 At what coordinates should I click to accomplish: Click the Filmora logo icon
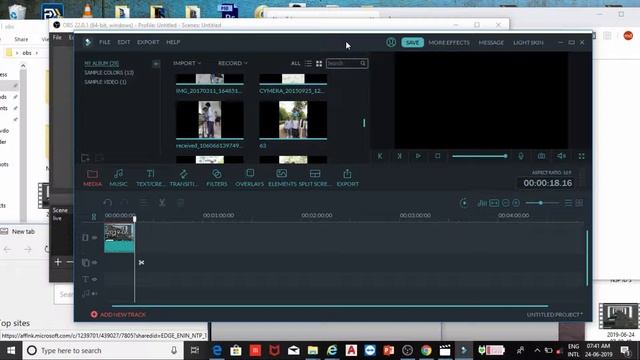[x=87, y=42]
